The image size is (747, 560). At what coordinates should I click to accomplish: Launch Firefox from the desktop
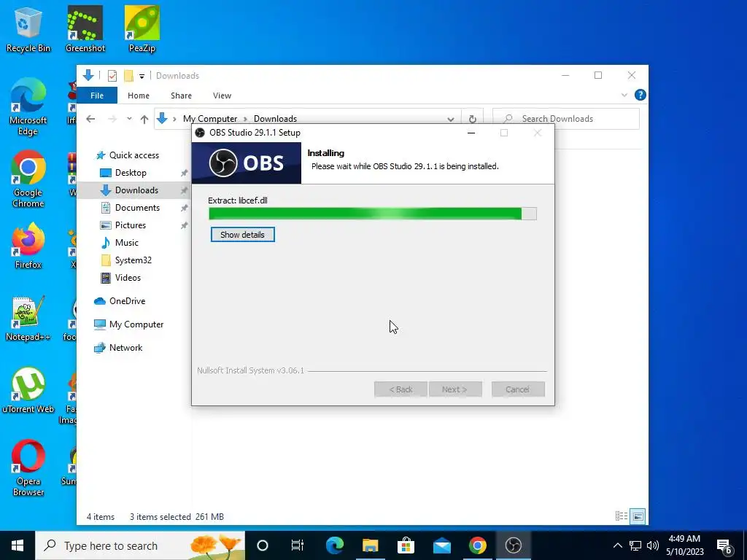point(28,246)
